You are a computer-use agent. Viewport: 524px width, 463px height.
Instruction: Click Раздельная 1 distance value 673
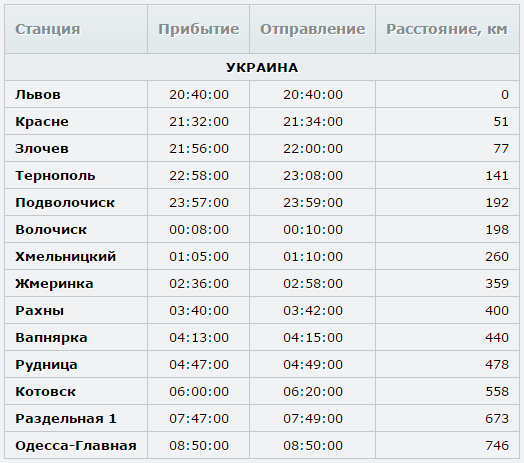[x=497, y=419]
